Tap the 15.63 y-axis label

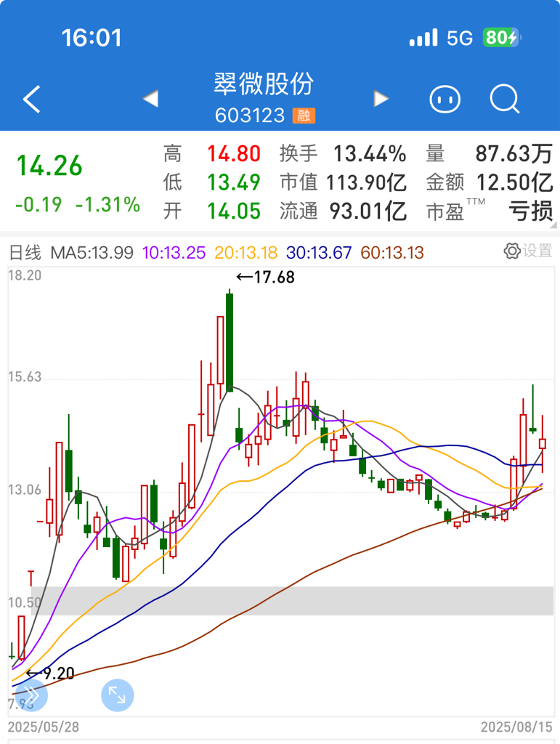tap(25, 377)
